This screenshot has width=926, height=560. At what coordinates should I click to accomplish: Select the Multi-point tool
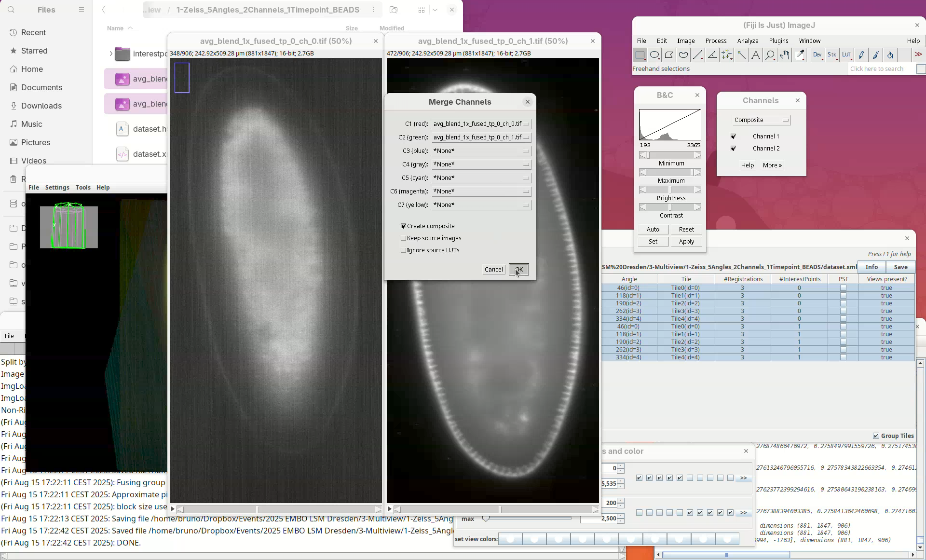pyautogui.click(x=727, y=55)
